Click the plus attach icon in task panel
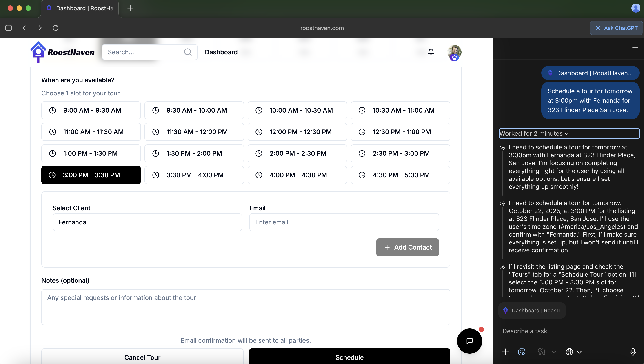Screen dimensions: 644x364 pos(505,352)
